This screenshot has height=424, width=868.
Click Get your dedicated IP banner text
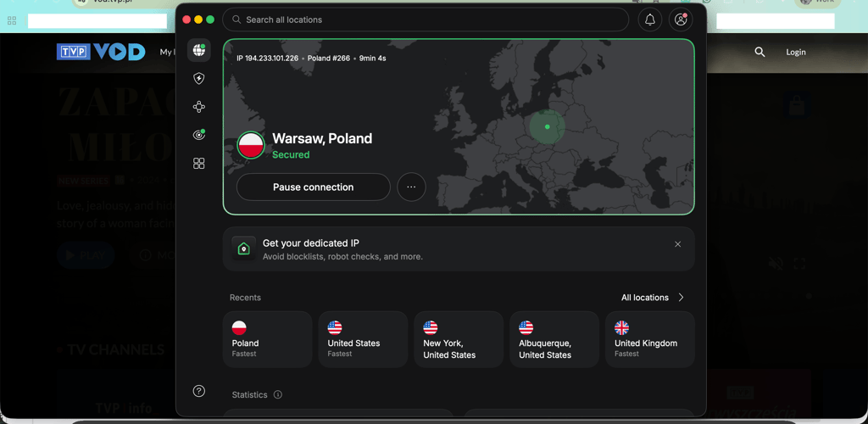(x=311, y=243)
